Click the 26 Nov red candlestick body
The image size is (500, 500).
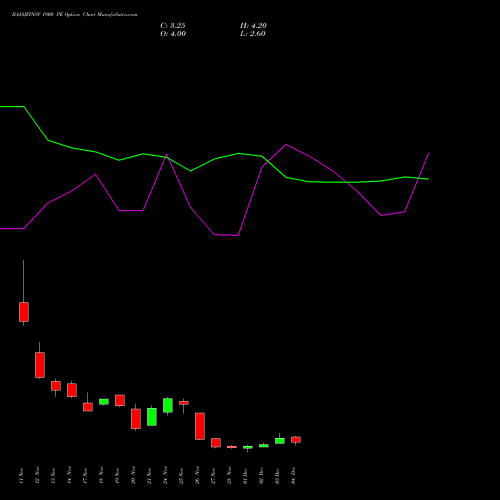[200, 426]
